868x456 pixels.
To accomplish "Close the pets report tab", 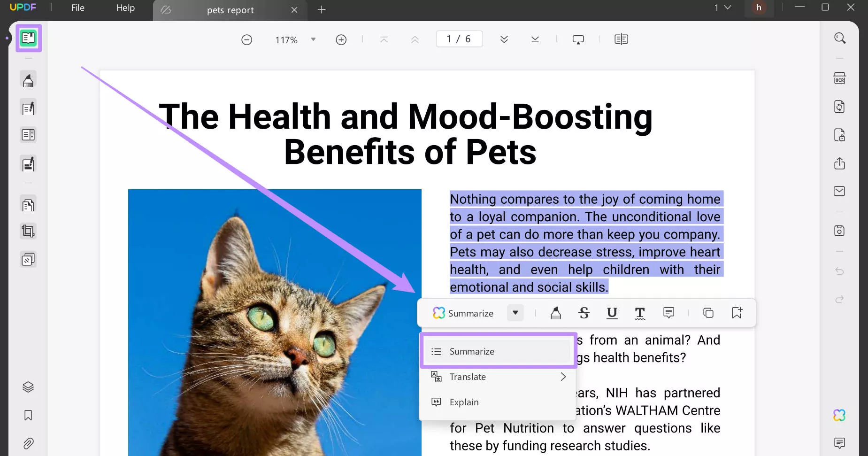I will click(x=294, y=10).
